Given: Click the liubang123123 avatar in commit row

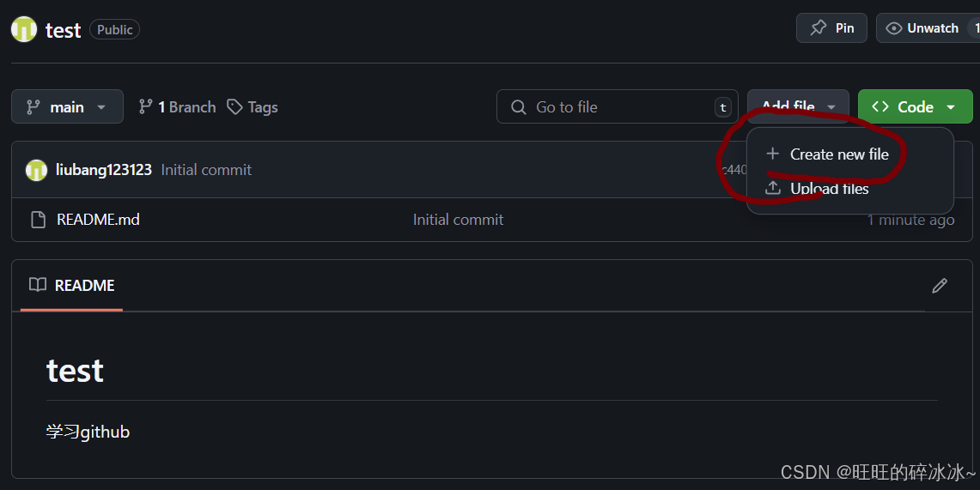Looking at the screenshot, I should pos(36,170).
